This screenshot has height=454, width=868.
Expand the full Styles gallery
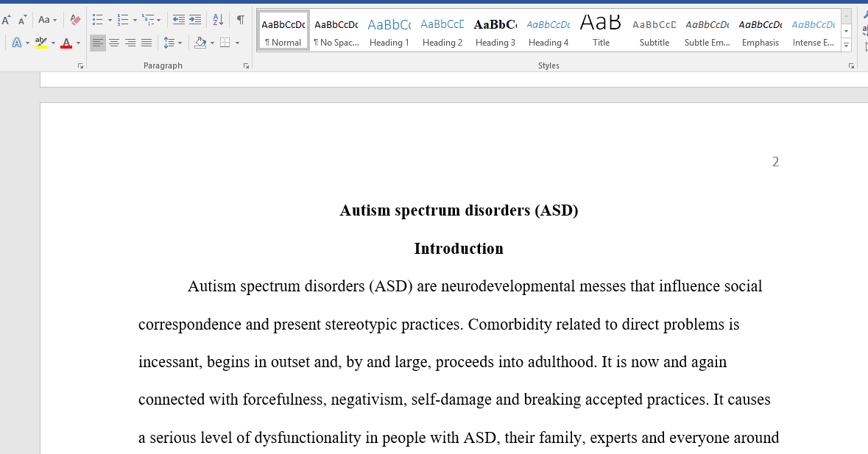[847, 45]
